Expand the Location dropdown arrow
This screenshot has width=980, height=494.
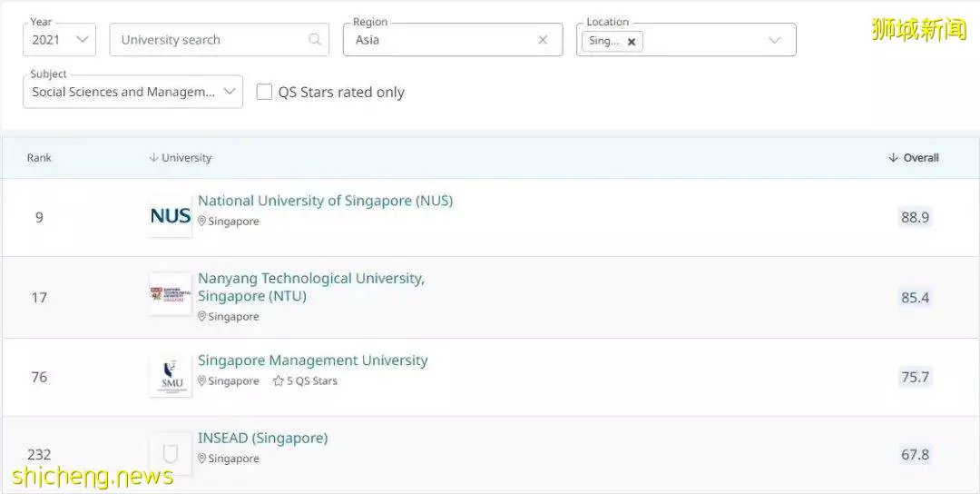tap(774, 40)
